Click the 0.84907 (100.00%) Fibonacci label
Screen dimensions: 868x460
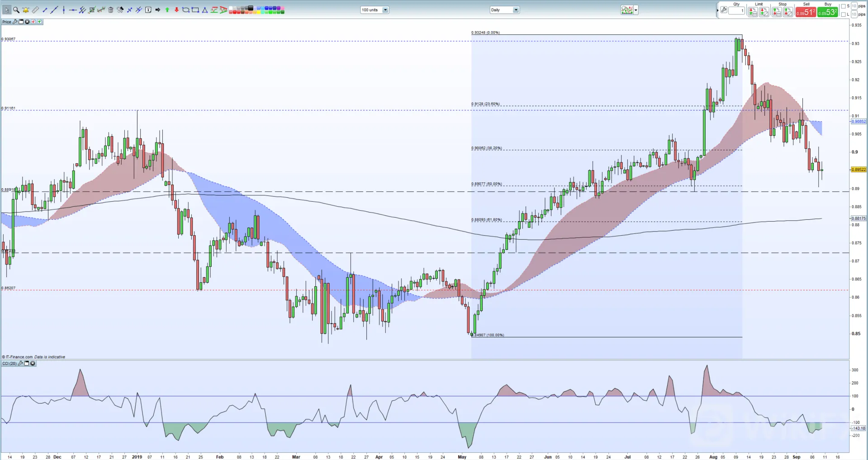[x=488, y=335]
